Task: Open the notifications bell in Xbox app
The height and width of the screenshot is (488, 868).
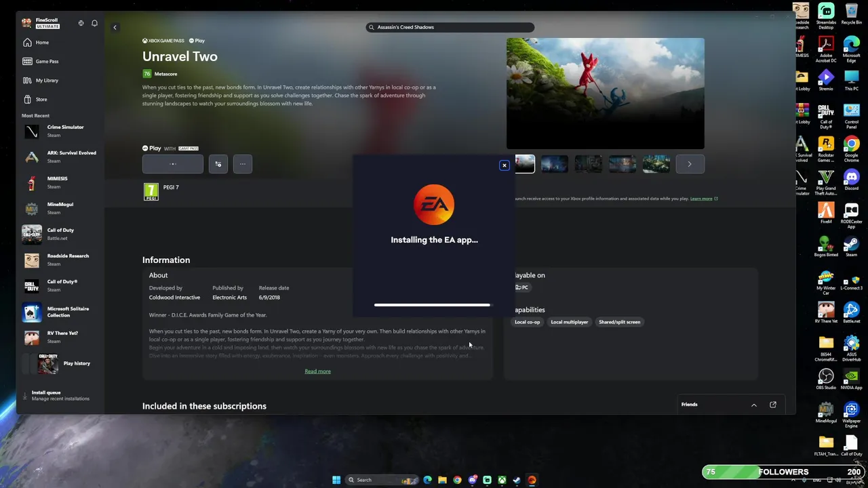Action: tap(94, 23)
